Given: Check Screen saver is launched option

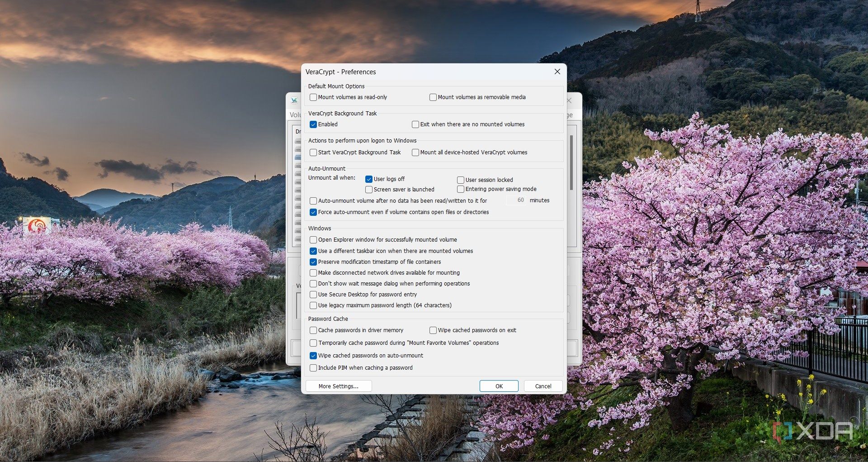Looking at the screenshot, I should (369, 189).
